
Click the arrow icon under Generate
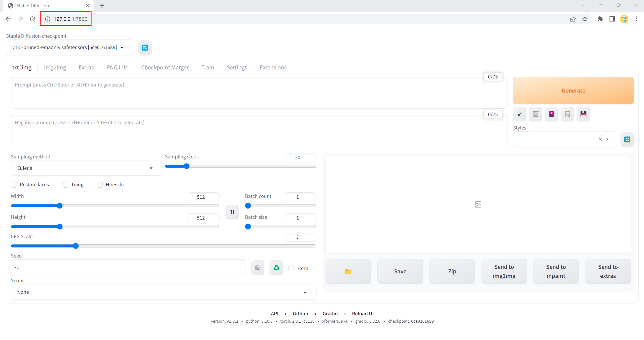click(520, 114)
